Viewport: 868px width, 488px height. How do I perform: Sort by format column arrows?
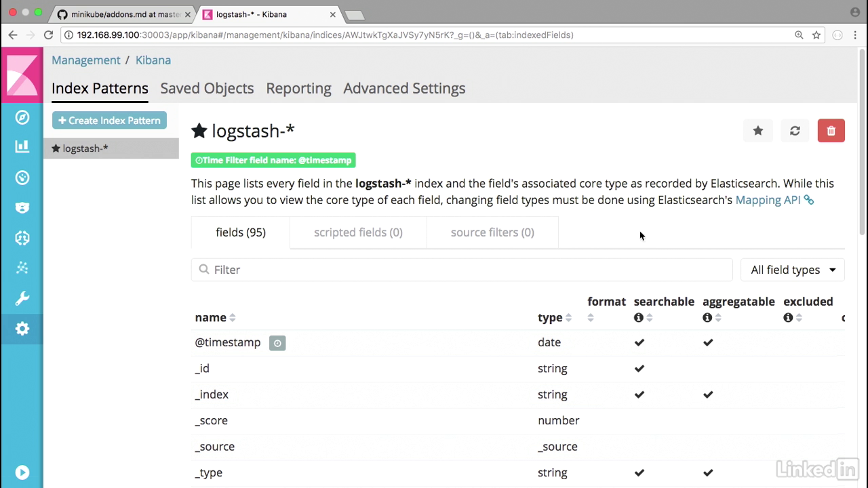point(591,317)
